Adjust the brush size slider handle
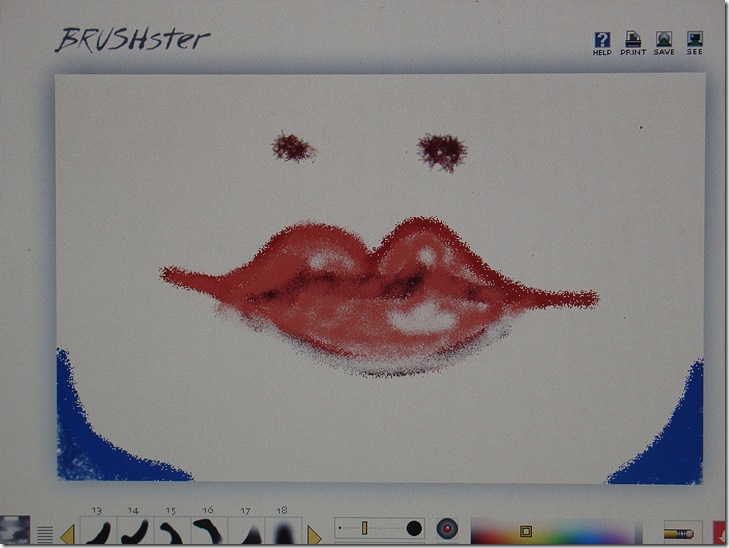The image size is (729, 548). coord(364,528)
